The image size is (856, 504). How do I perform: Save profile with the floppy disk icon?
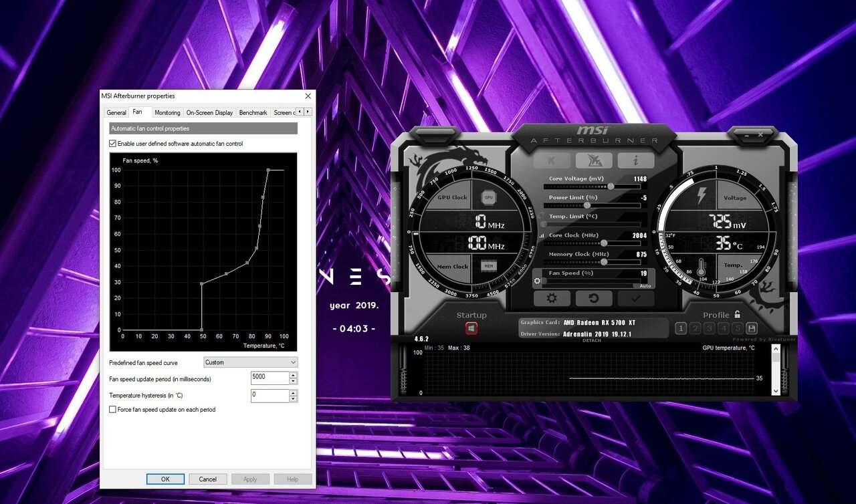coord(752,328)
